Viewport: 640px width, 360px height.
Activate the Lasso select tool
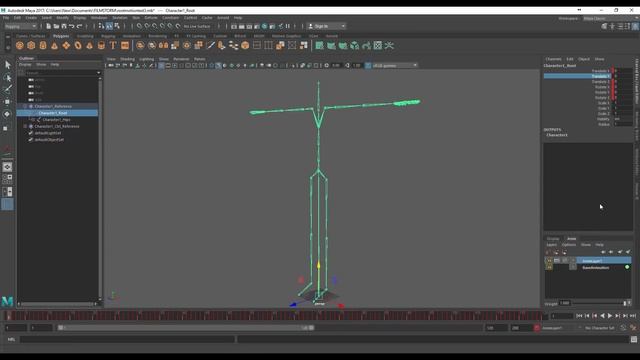pyautogui.click(x=7, y=78)
